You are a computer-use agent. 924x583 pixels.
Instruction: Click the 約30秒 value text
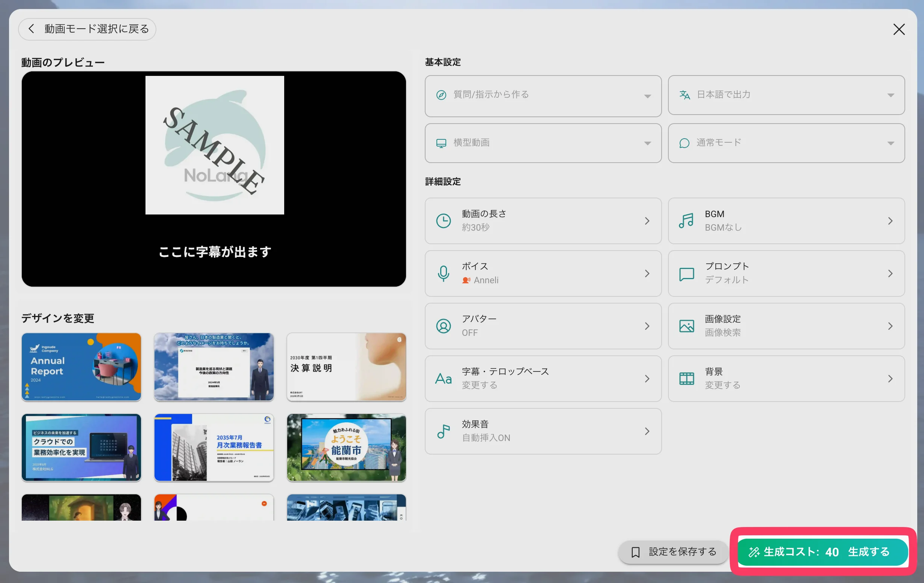click(476, 227)
